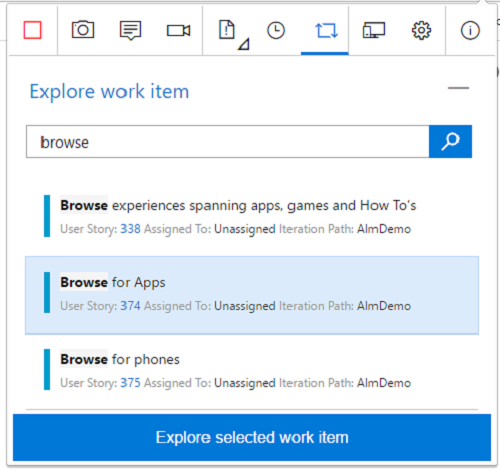The width and height of the screenshot is (500, 470).
Task: Stop the session with the red square
Action: point(32,30)
